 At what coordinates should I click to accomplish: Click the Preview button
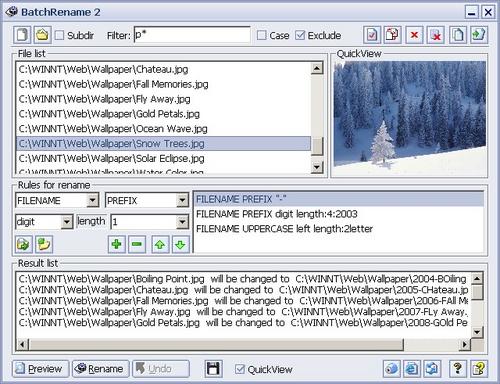coord(41,369)
